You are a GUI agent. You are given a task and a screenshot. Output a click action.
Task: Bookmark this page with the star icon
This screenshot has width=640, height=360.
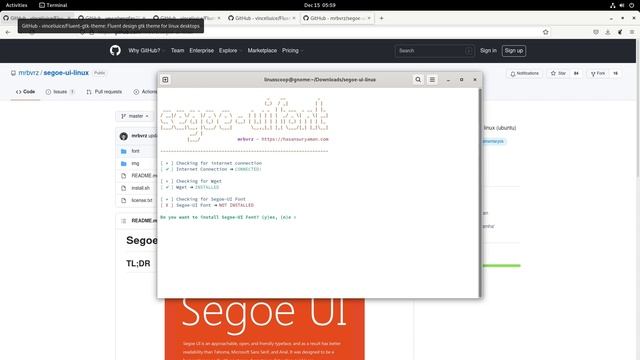click(546, 32)
